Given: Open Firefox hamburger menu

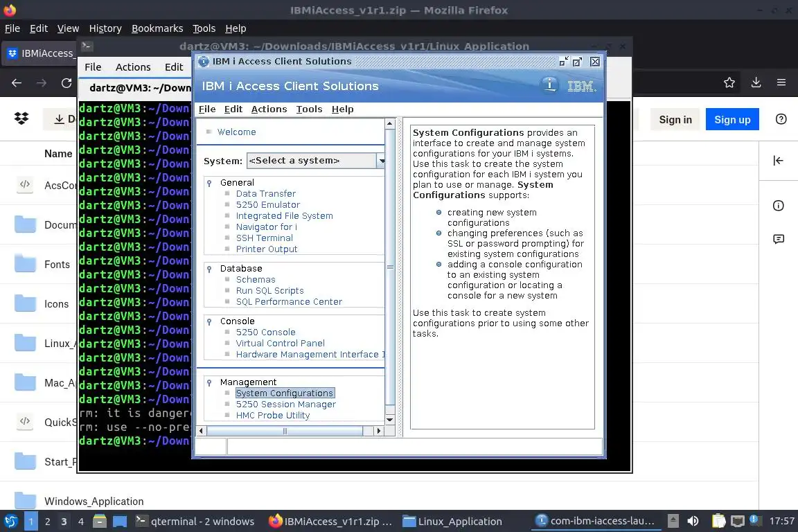Looking at the screenshot, I should (x=781, y=82).
